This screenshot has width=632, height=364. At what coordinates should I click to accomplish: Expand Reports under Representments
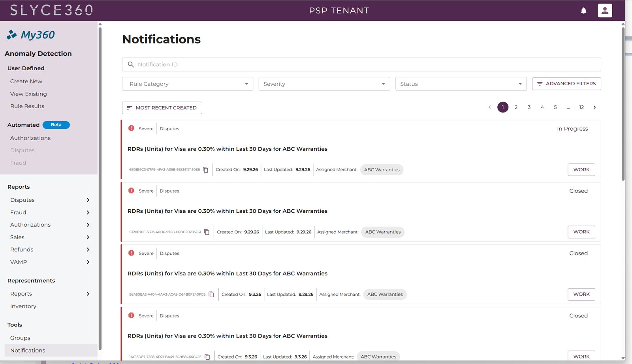point(88,294)
